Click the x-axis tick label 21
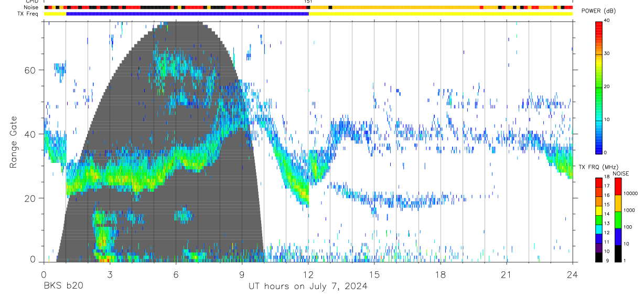Screen dimensions: 644x297 506,274
